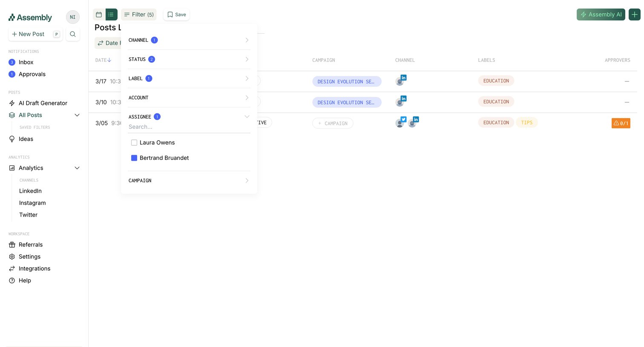Image resolution: width=644 pixels, height=347 pixels.
Task: Click the orange 0/1 approvers warning badge
Action: (621, 123)
